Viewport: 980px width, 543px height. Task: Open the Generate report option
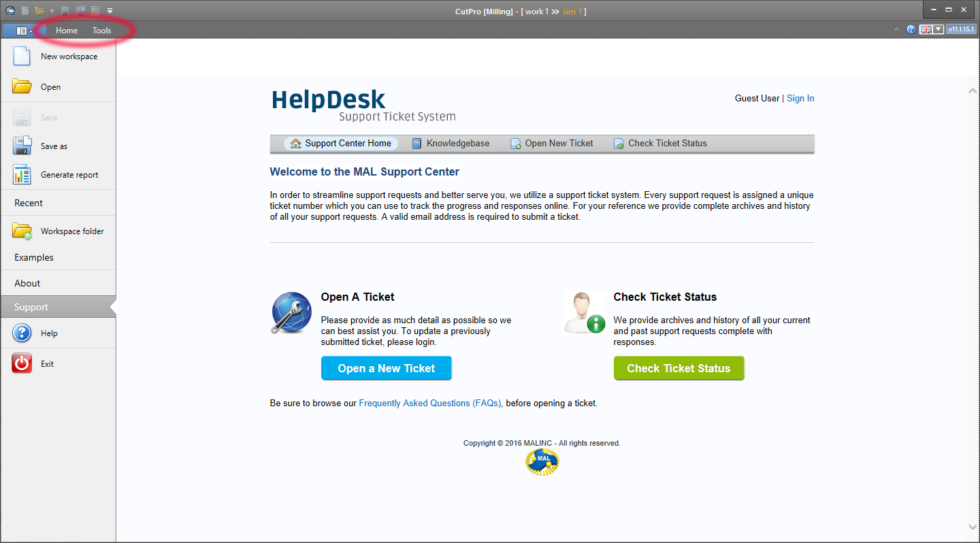[x=69, y=175]
